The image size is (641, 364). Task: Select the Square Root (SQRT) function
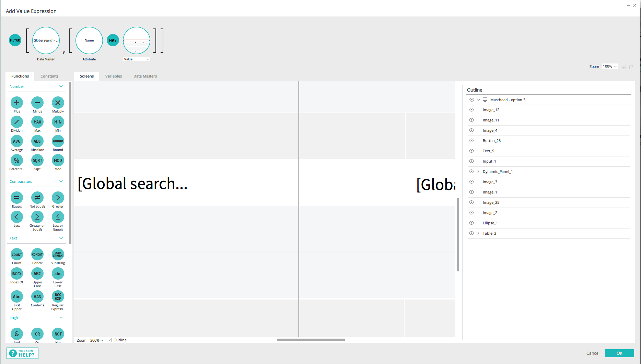(x=37, y=161)
